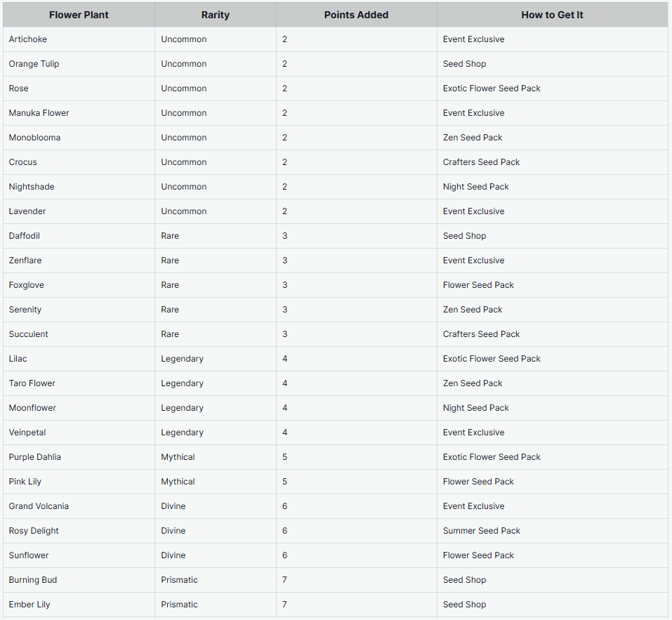Click the Points Added column header

(x=356, y=15)
